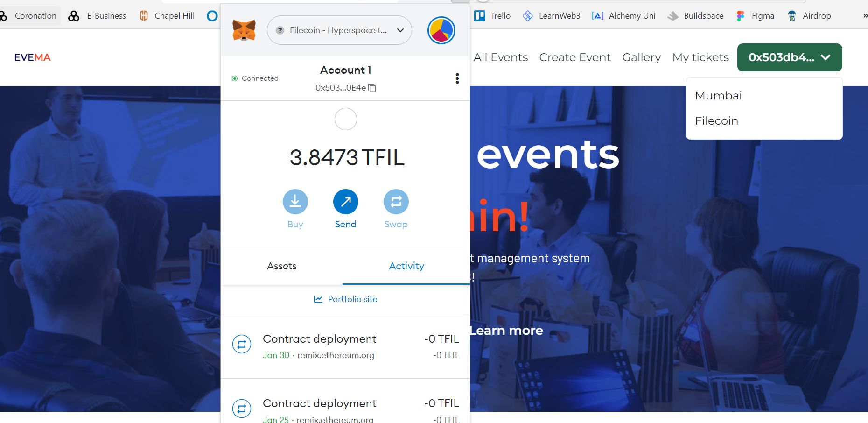The image size is (868, 423).
Task: Open the Filecoin Hyperspace network selector
Action: coord(339,30)
